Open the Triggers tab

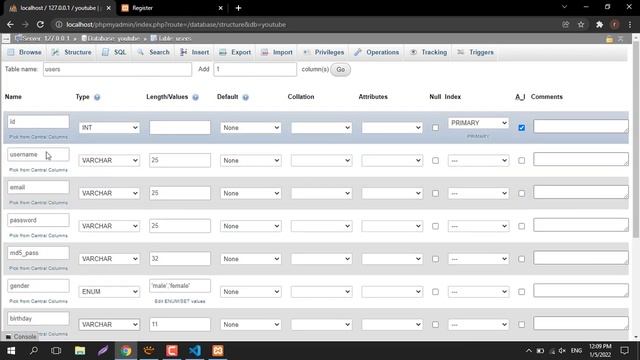476,52
